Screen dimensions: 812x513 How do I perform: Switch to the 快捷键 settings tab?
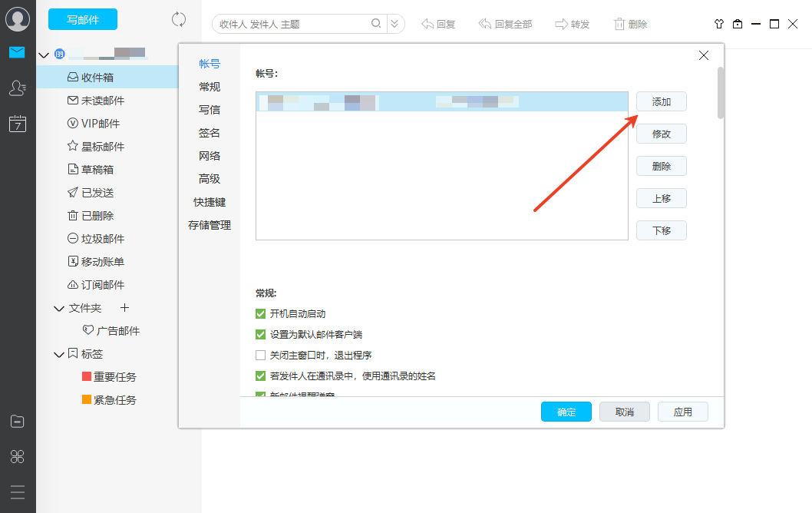(x=210, y=202)
